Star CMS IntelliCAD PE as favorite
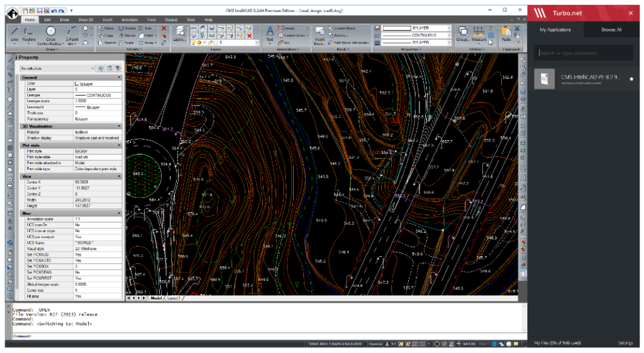Viewport: 644px width, 353px height. (x=631, y=79)
